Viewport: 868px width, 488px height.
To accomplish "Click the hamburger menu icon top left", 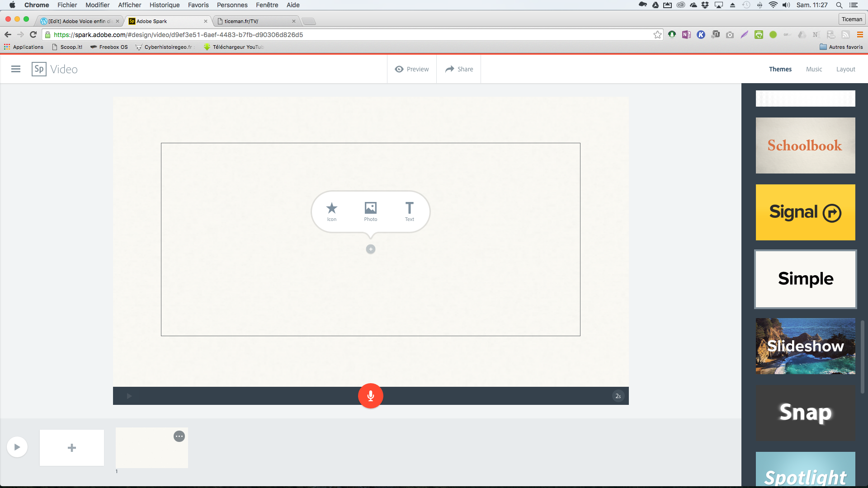I will (15, 69).
